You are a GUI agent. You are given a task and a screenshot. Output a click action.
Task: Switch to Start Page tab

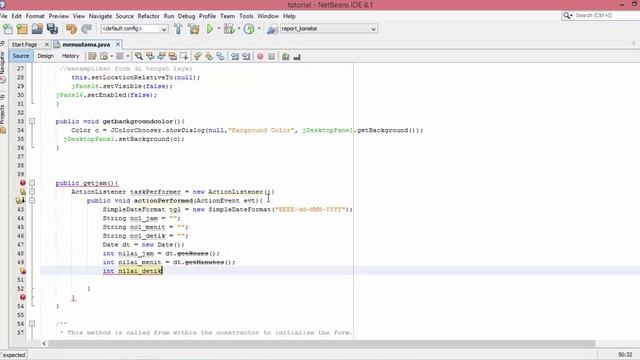tap(24, 44)
